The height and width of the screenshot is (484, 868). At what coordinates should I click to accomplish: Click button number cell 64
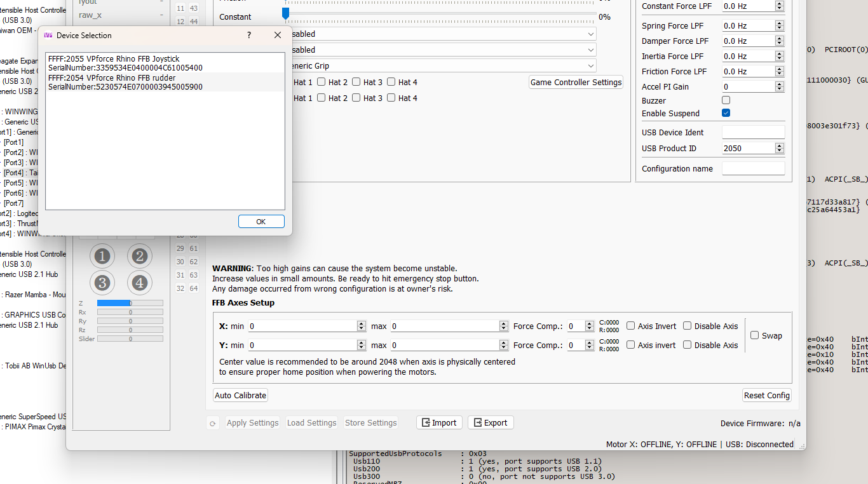pos(194,288)
